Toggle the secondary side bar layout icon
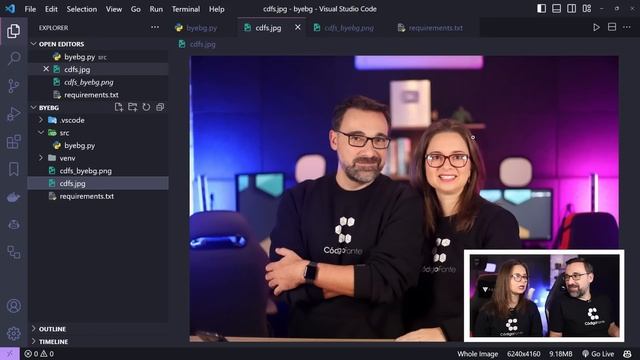This screenshot has height=360, width=640. 571,9
